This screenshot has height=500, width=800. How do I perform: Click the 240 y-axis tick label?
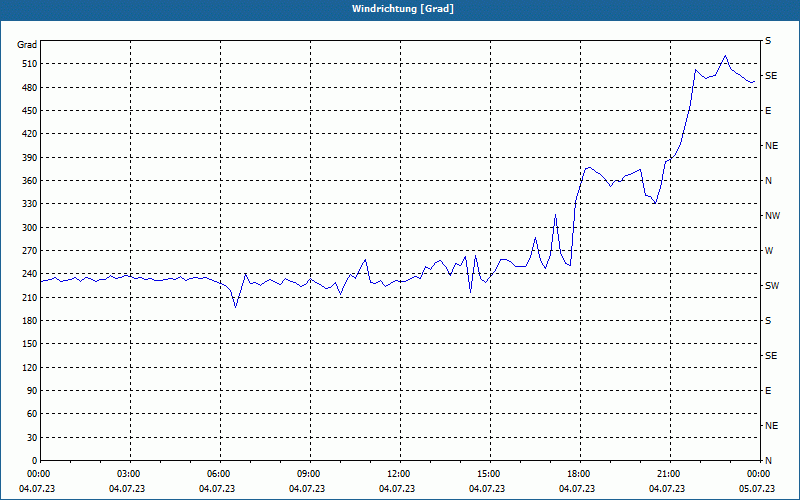pos(29,273)
